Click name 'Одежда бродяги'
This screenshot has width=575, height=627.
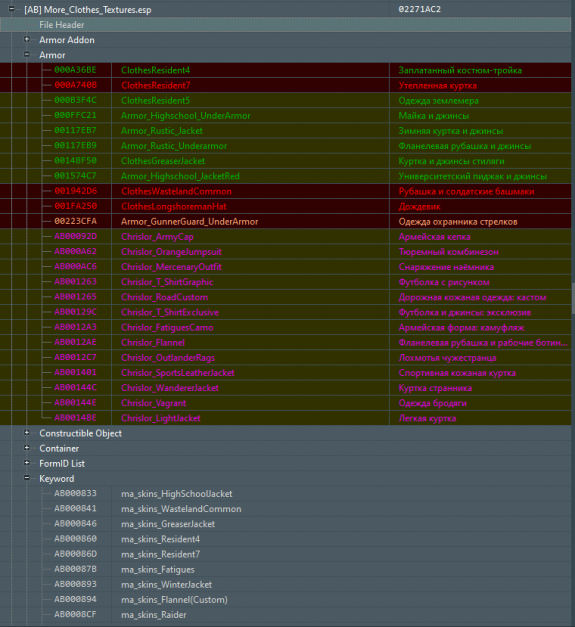click(x=432, y=403)
